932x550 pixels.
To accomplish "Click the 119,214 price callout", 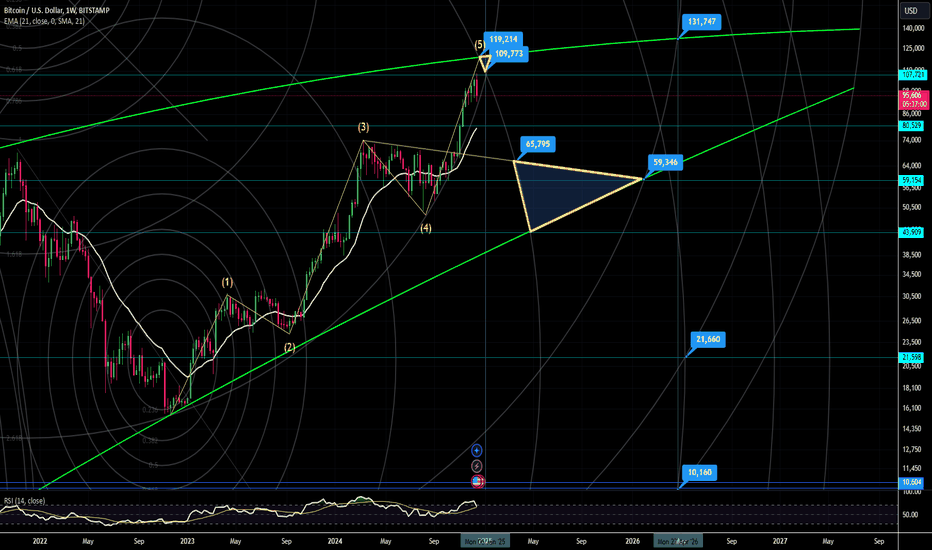I will coord(503,39).
